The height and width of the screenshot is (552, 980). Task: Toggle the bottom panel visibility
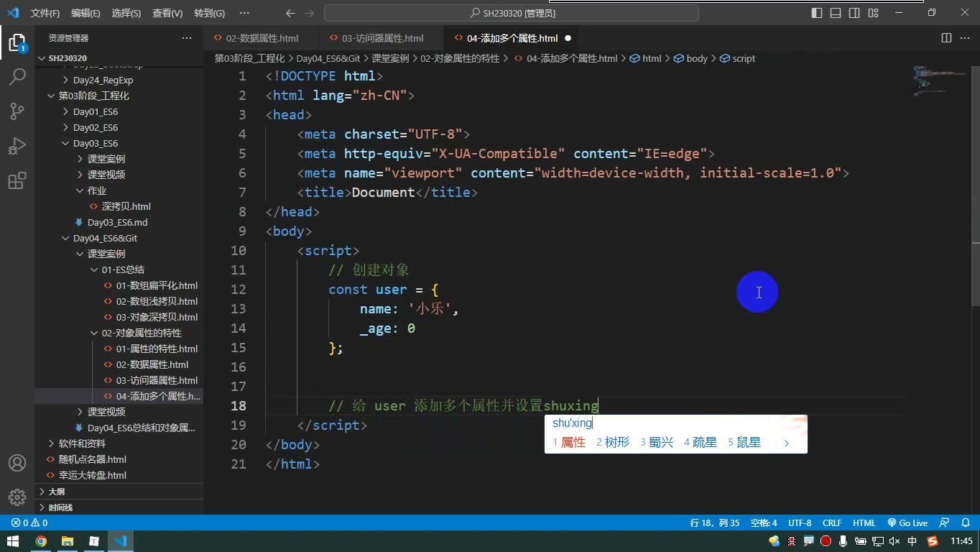[836, 13]
